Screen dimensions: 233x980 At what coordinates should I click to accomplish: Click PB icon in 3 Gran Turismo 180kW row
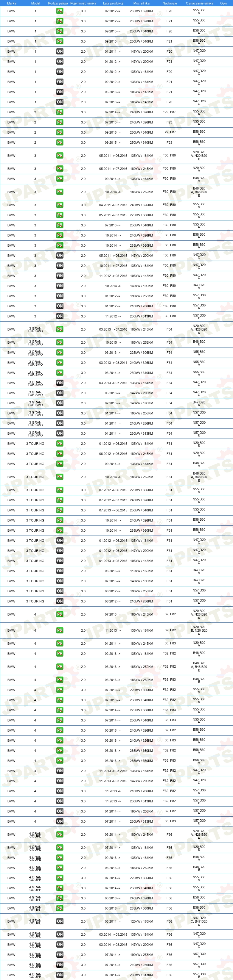[x=60, y=329]
